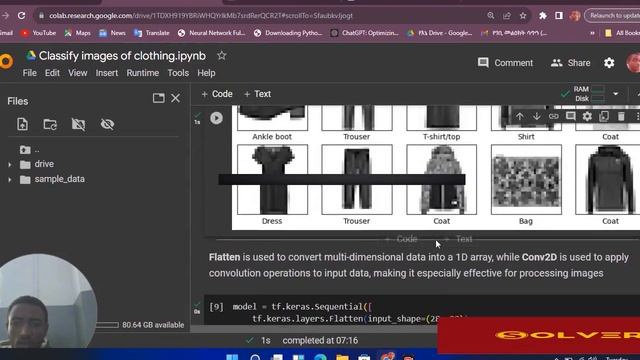This screenshot has height=360, width=640.
Task: Share the notebook
Action: [571, 63]
